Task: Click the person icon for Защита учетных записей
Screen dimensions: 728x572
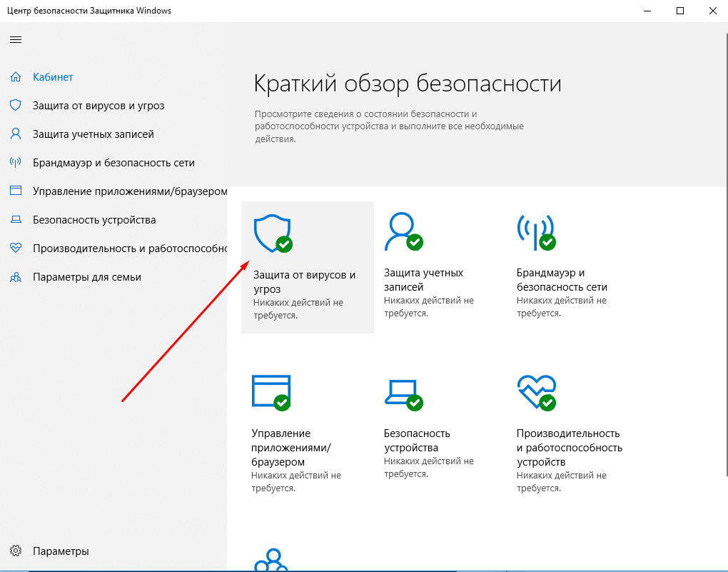Action: tap(16, 134)
